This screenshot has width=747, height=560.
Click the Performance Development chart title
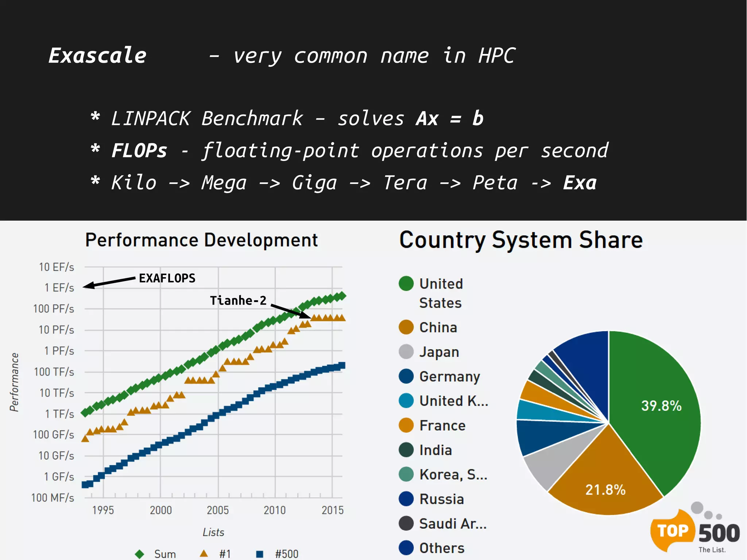coord(201,240)
